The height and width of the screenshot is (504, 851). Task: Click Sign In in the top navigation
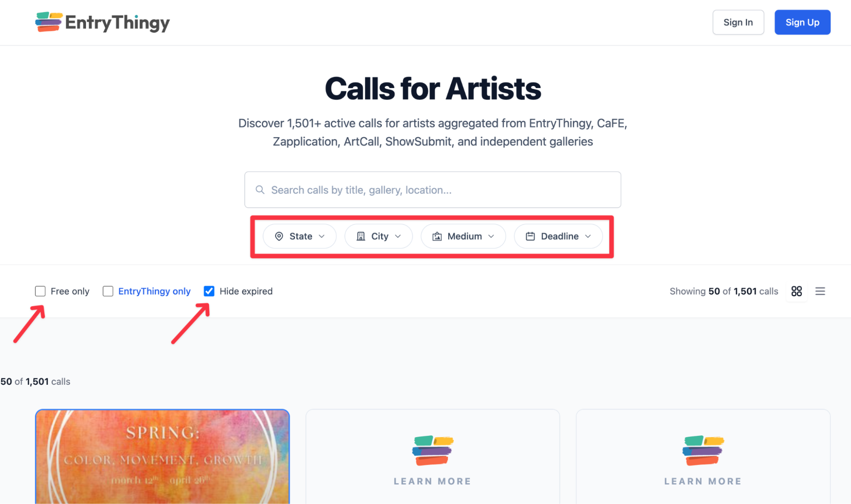[x=738, y=22]
